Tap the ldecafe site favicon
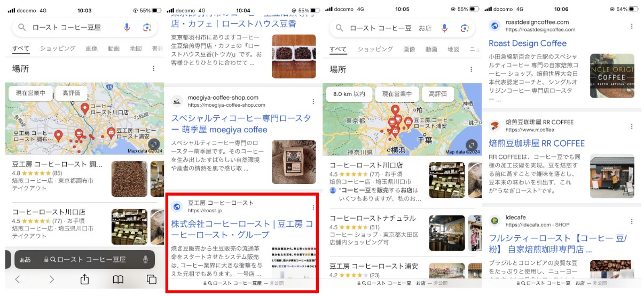Image resolution: width=644 pixels, height=296 pixels. click(495, 221)
